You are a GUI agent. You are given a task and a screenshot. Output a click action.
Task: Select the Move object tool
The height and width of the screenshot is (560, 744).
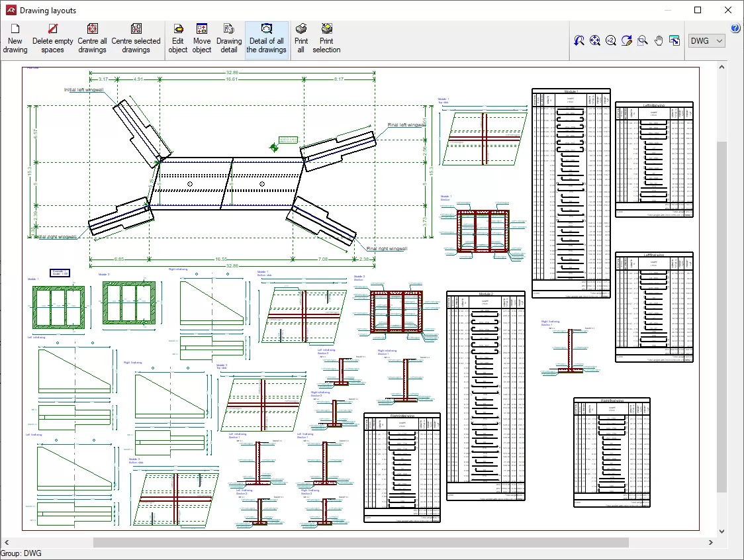click(x=202, y=40)
